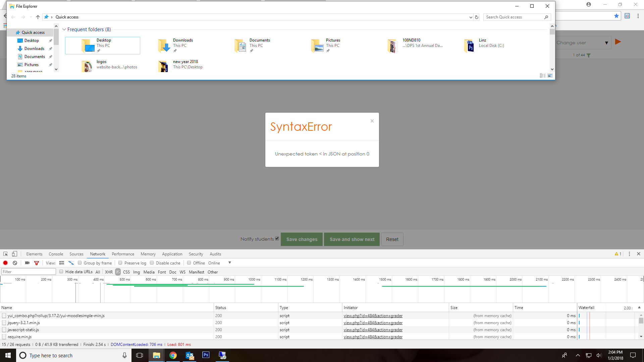644x362 pixels.
Task: Open the File Explorer recent locations dropdown
Action: coord(31,17)
